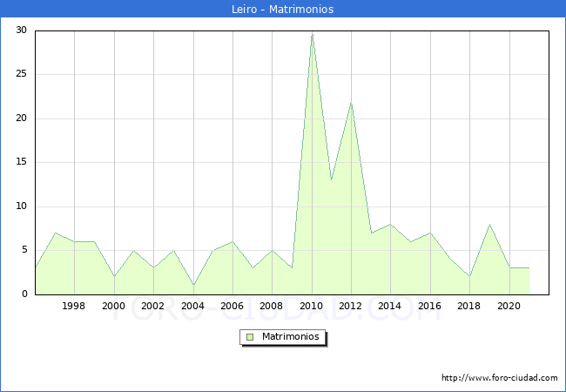This screenshot has width=566, height=392.
Task: Click the 2010 peak of the chart
Action: [313, 34]
